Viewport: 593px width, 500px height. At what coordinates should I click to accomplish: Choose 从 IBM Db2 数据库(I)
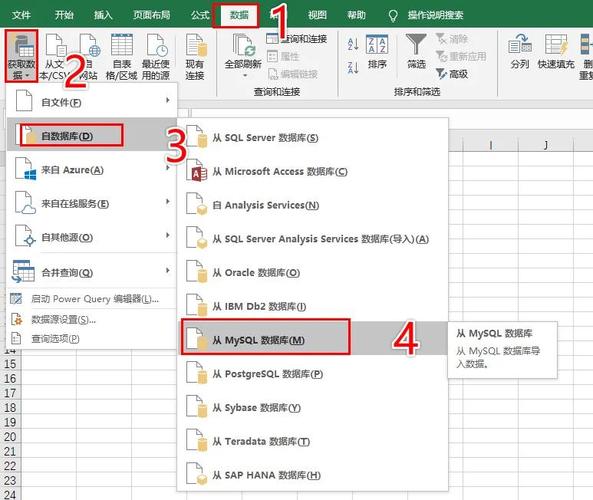pyautogui.click(x=313, y=306)
